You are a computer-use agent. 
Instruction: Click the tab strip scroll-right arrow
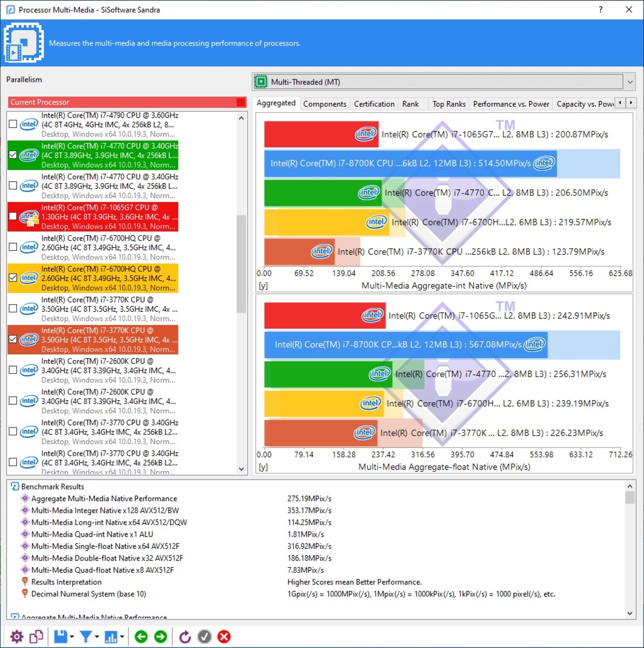click(631, 102)
